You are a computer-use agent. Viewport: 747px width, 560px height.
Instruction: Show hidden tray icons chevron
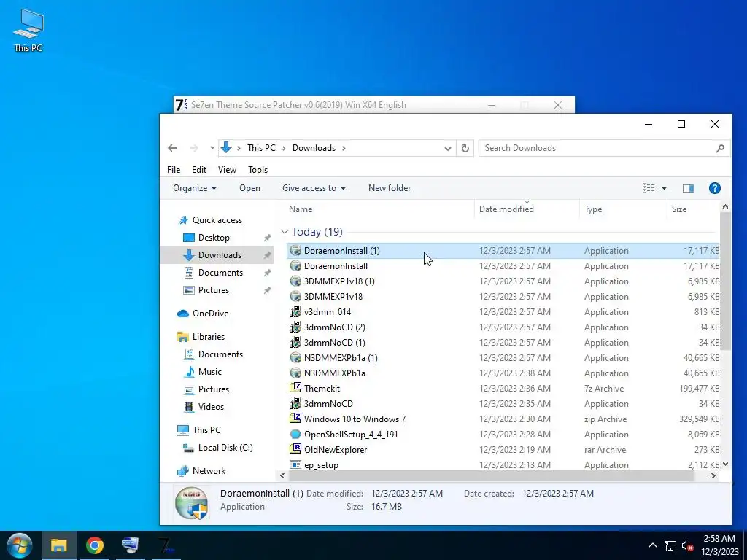pyautogui.click(x=653, y=545)
